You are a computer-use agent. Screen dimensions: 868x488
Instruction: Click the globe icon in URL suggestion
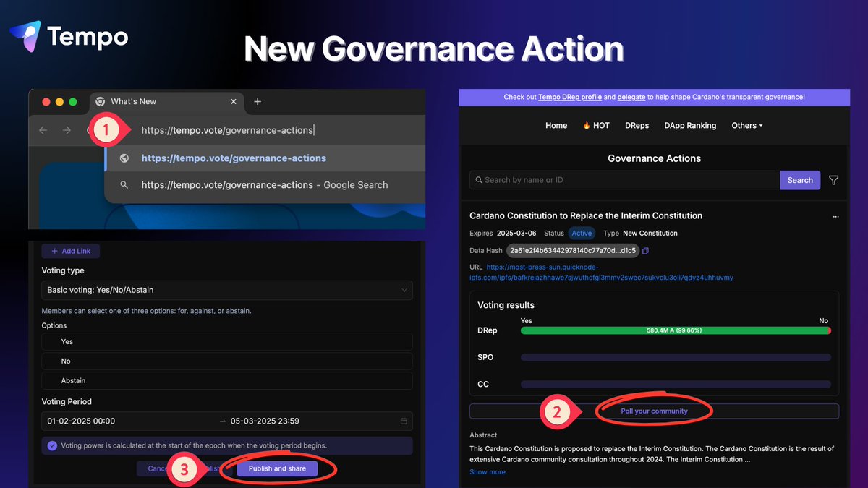tap(124, 158)
